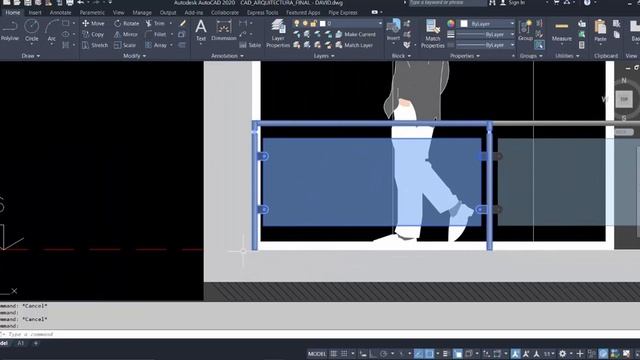Viewport: 640px width, 360px height.
Task: Click the erase pencil icon in Modify
Action: [x=182, y=23]
